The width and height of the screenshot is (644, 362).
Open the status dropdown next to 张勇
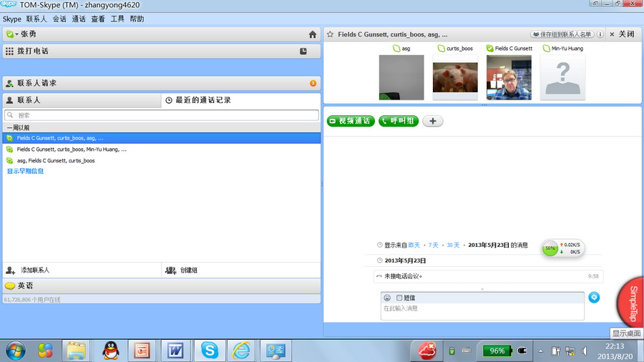click(11, 34)
